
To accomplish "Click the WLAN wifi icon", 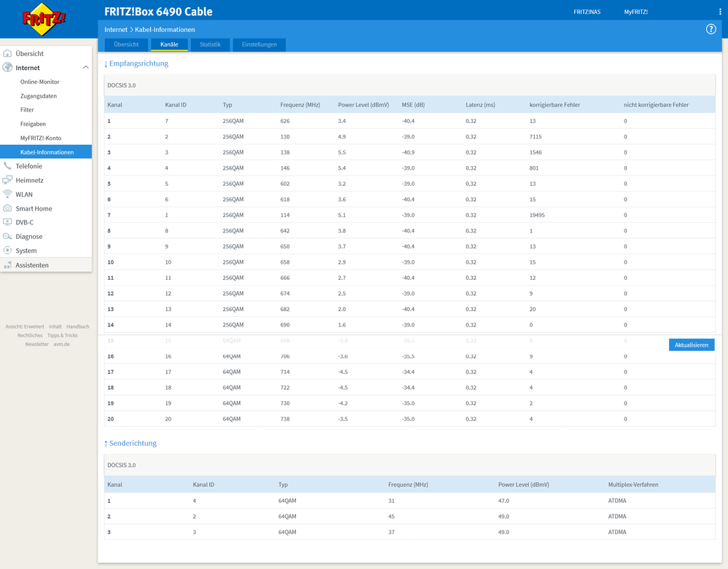I will pos(8,195).
